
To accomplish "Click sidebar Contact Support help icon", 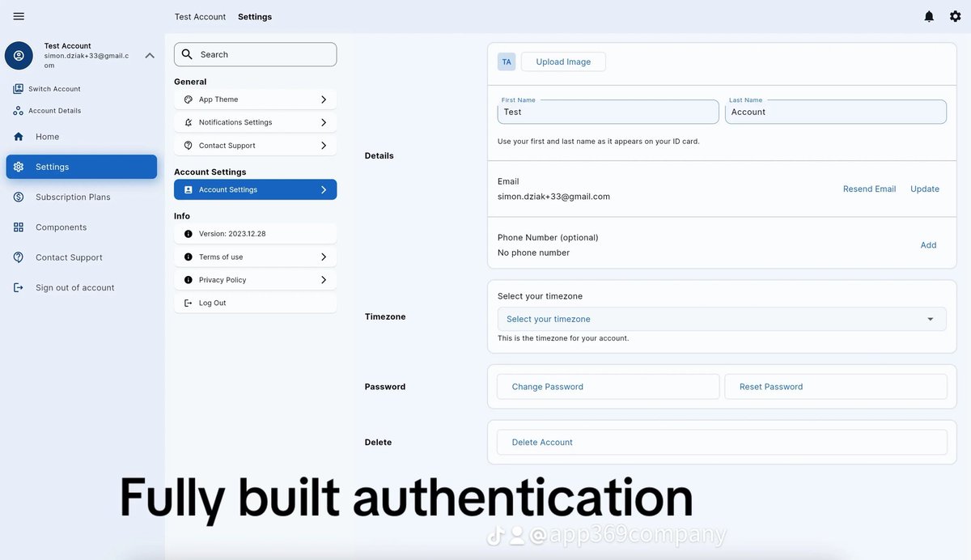I will click(19, 257).
